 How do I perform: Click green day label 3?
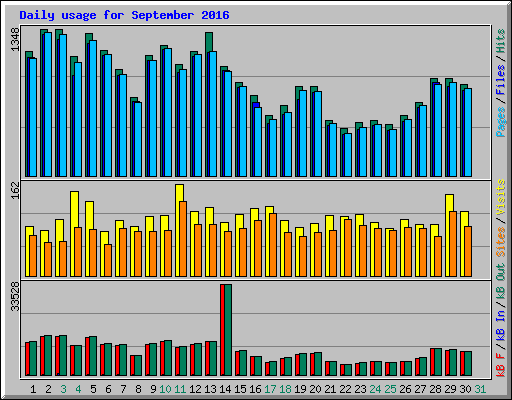[63, 389]
